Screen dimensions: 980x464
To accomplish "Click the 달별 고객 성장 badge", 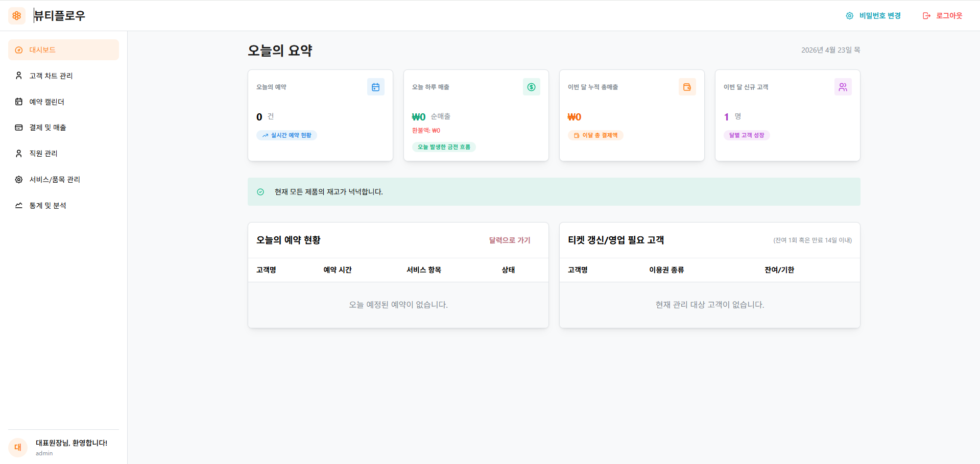I will (746, 135).
